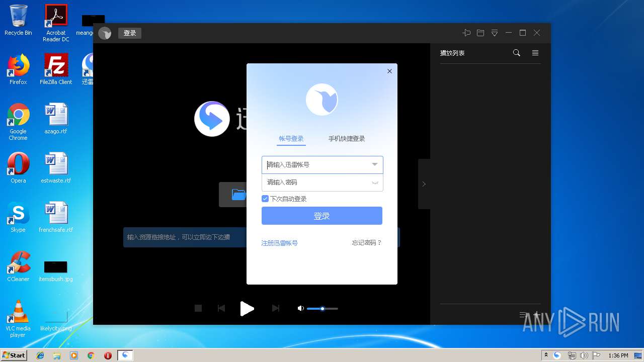Select Skype desktop icon
644x362 pixels.
18,217
